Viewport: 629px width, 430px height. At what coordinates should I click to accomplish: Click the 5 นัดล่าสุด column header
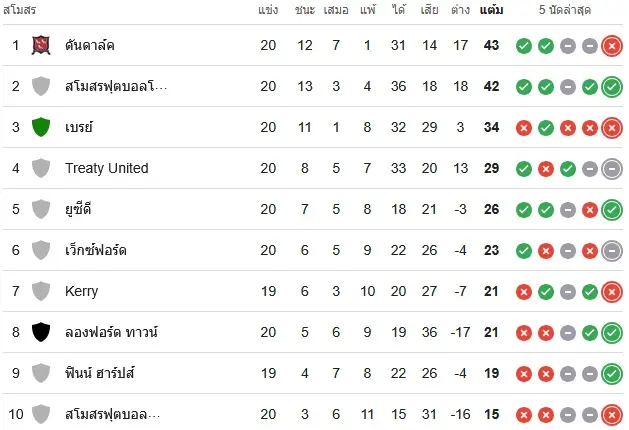pos(565,10)
